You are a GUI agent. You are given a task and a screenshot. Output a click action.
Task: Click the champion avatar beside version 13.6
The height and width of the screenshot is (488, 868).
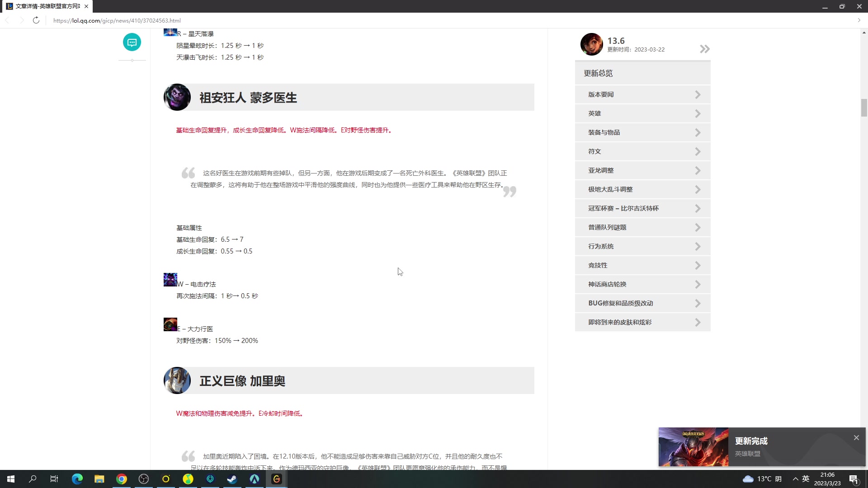(592, 44)
